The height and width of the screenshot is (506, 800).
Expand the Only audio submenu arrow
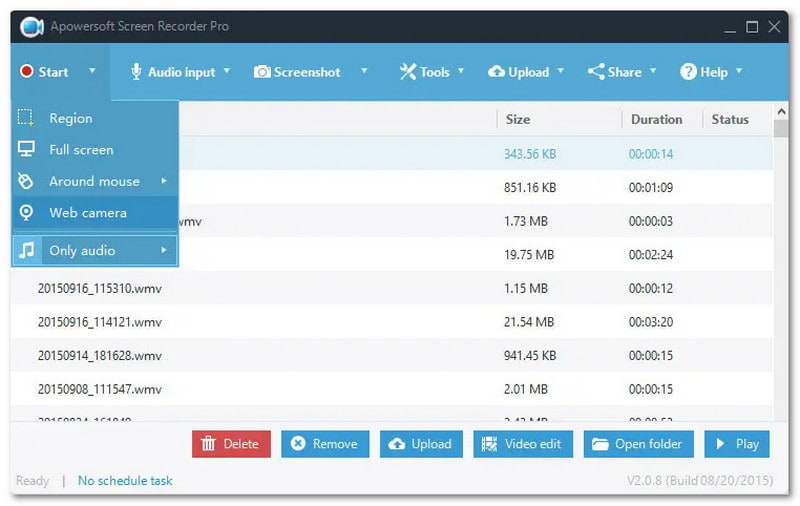click(x=164, y=250)
